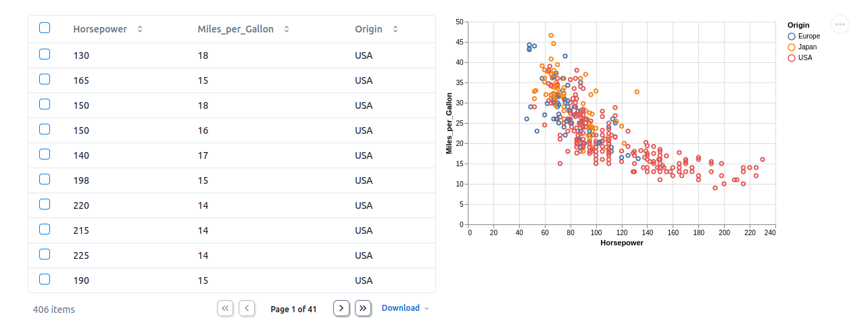This screenshot has height=321, width=868.
Task: Advance to the next table page
Action: click(x=341, y=308)
